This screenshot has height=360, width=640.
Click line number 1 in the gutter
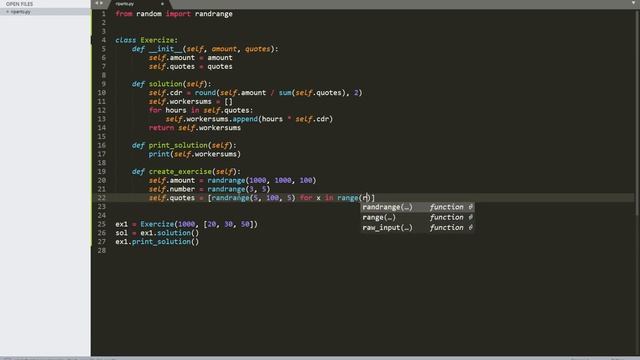pos(104,14)
